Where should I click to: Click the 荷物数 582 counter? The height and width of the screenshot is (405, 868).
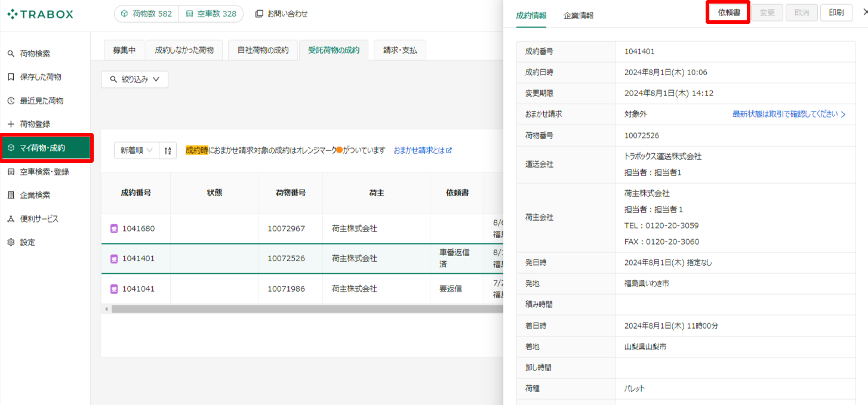[x=146, y=14]
